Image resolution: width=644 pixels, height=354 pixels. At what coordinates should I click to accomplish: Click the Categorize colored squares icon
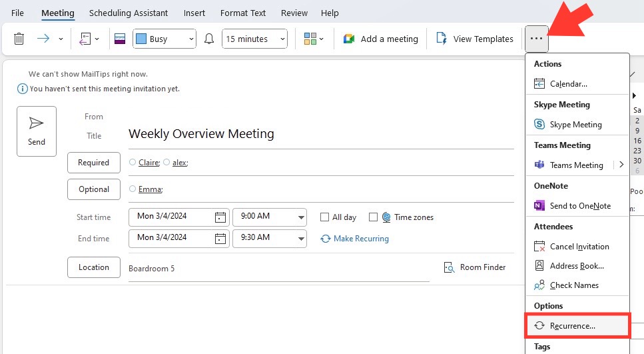310,39
